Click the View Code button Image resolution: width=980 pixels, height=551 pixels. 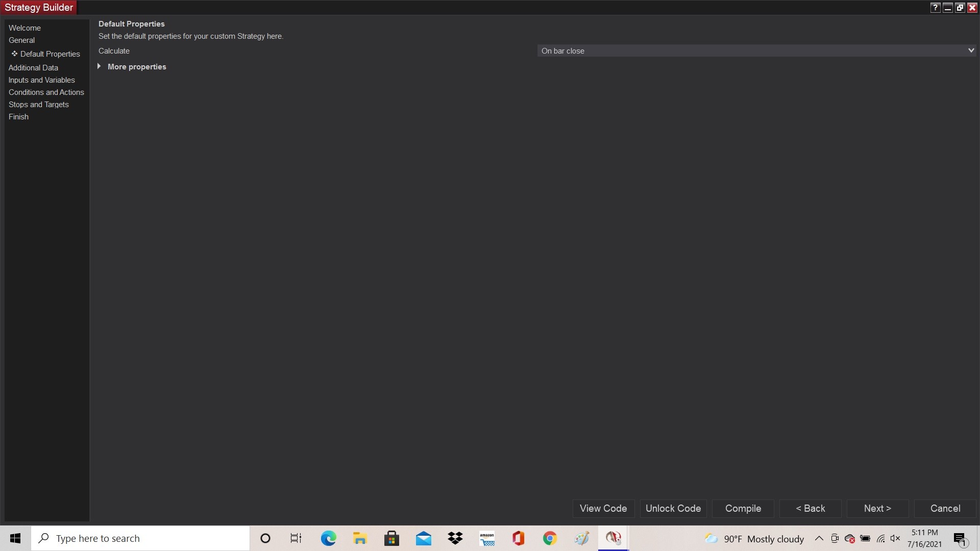[603, 508]
